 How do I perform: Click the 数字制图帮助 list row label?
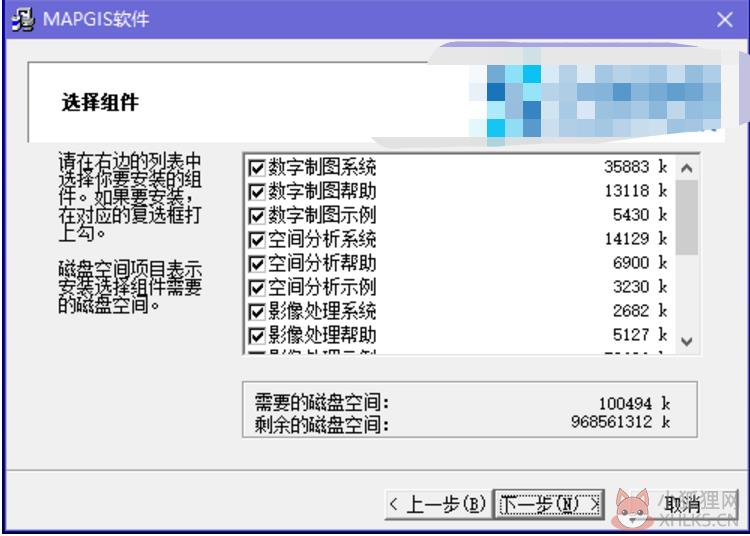tap(322, 191)
